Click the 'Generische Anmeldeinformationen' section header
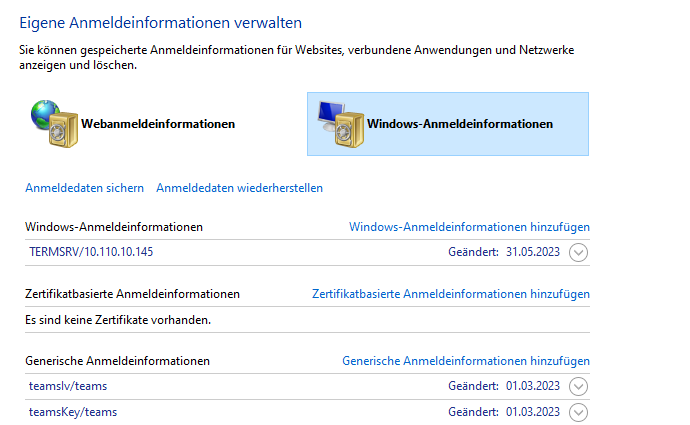690x425 pixels. click(117, 361)
